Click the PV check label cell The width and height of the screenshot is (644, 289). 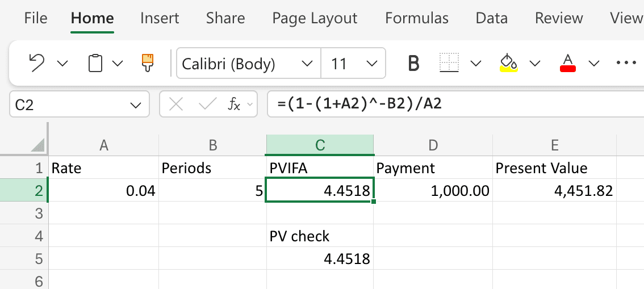coord(320,236)
